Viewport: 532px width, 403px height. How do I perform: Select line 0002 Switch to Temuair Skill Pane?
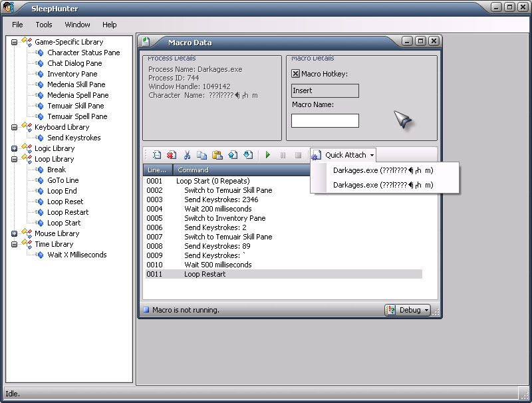(x=284, y=190)
